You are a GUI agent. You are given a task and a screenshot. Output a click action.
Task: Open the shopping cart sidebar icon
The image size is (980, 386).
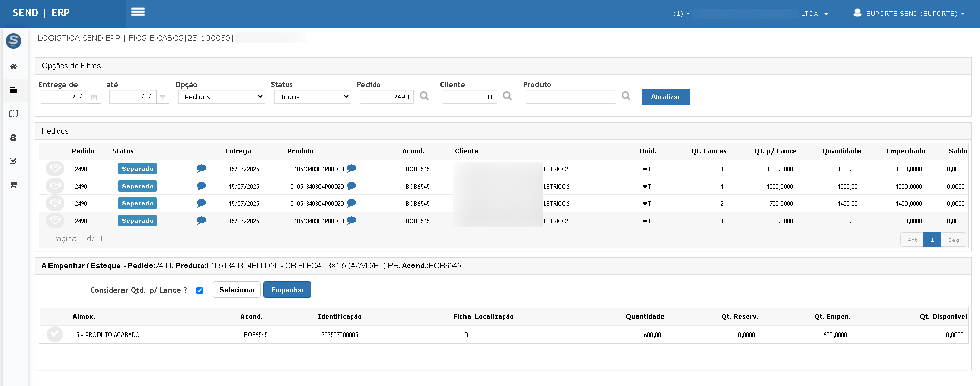tap(14, 185)
